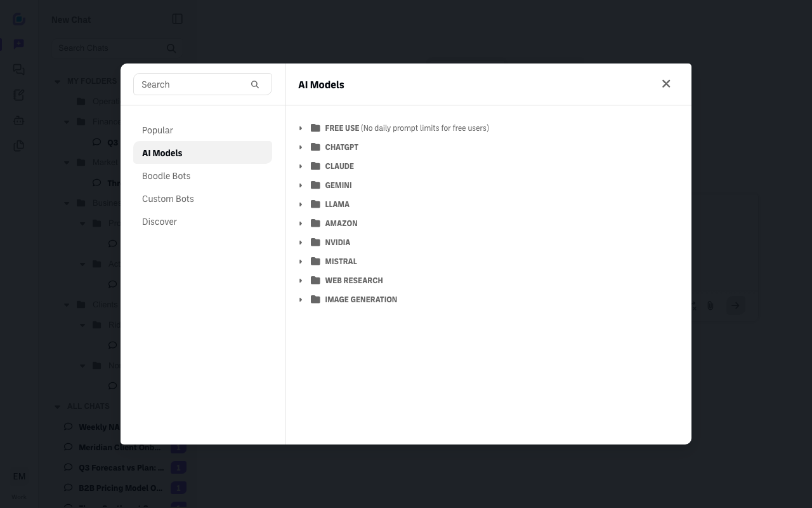Select the CHATGPT folder label

click(x=341, y=147)
